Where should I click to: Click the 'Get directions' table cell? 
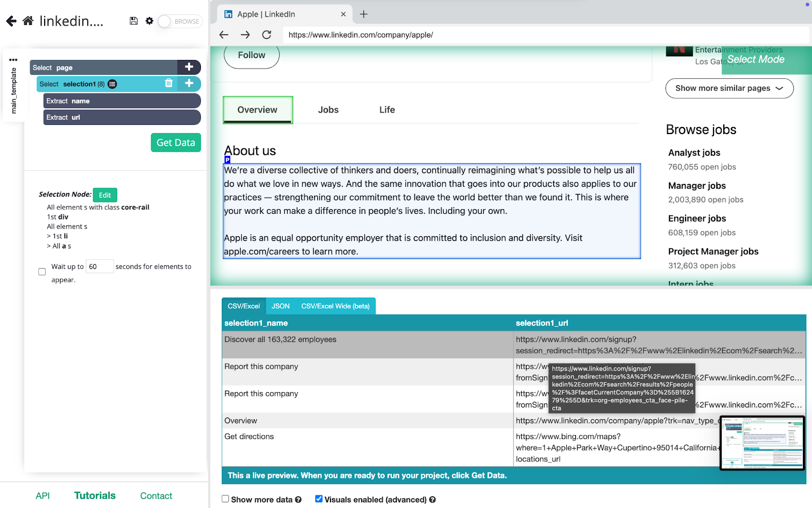coord(368,448)
